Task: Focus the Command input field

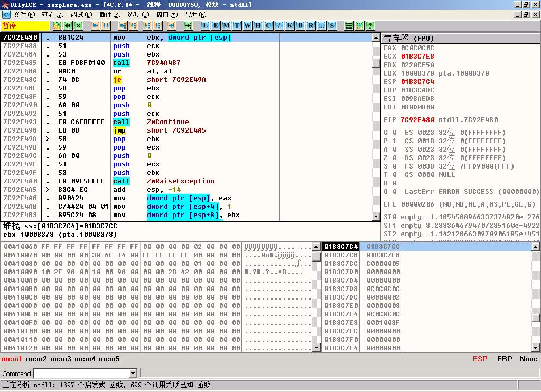Action: click(81, 373)
